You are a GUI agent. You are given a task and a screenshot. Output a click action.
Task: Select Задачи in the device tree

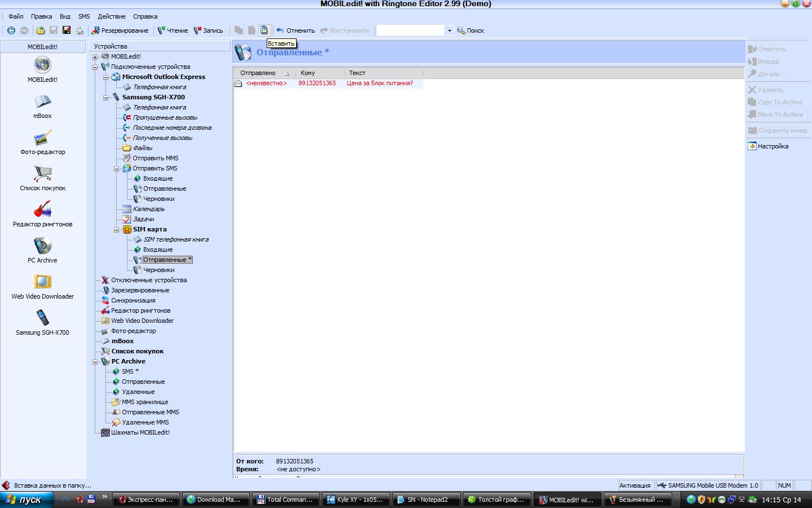pos(143,219)
